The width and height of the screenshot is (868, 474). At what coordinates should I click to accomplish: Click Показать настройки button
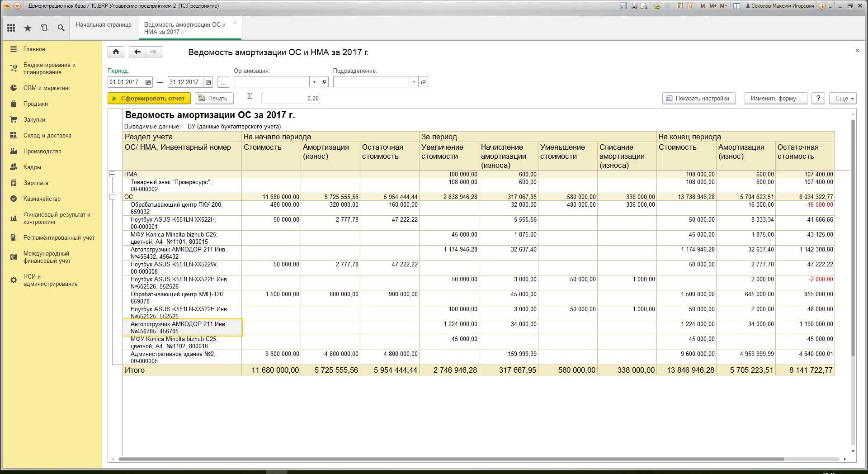[x=698, y=98]
